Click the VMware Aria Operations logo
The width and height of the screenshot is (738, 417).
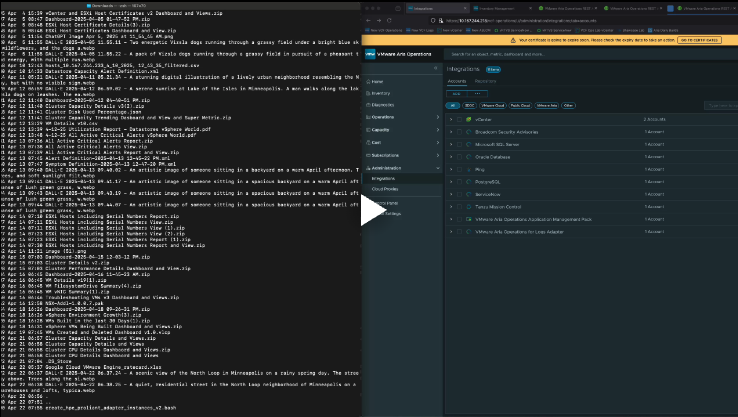pos(370,54)
